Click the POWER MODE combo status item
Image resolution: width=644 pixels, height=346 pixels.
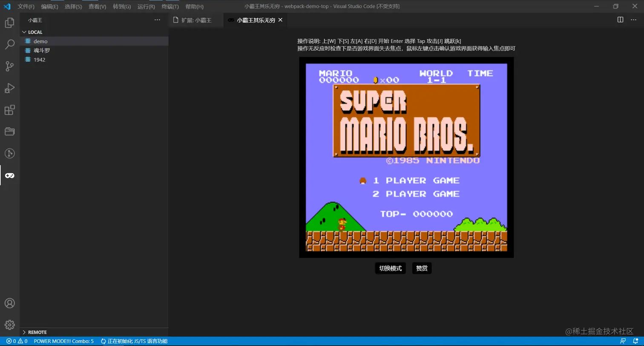[63, 341]
